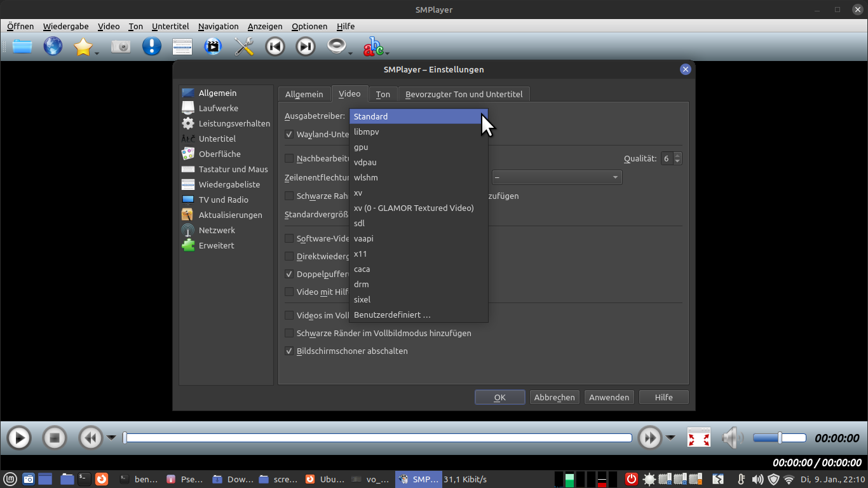The image size is (868, 488).
Task: Click the Hilfe button in dialog
Action: (x=663, y=397)
